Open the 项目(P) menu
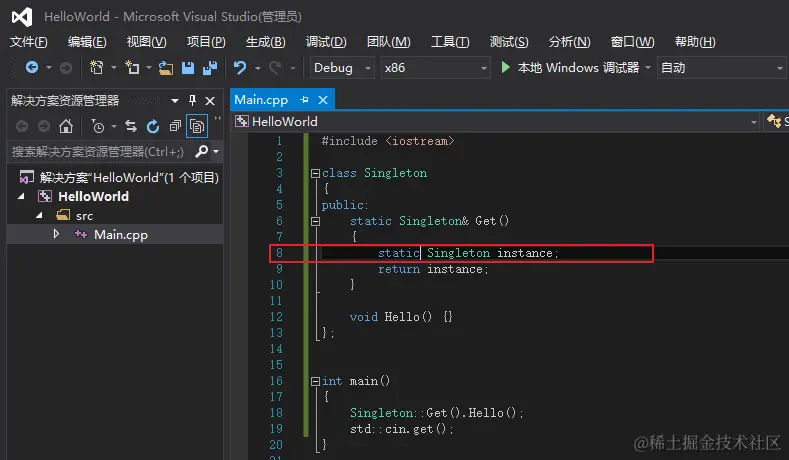Image resolution: width=789 pixels, height=460 pixels. (206, 42)
